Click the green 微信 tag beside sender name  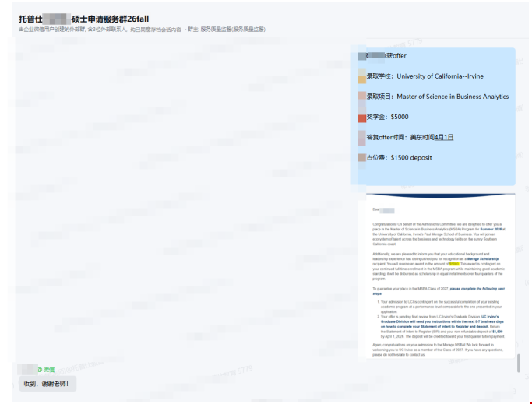point(48,369)
